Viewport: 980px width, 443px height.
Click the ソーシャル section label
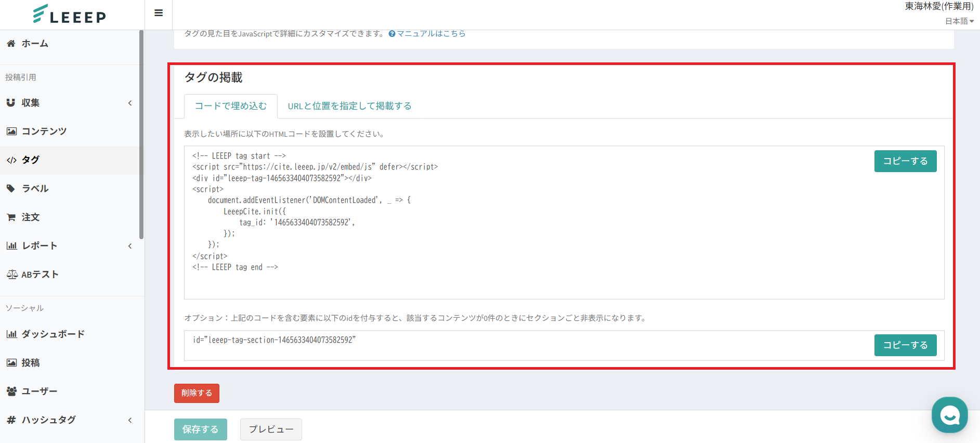(24, 308)
